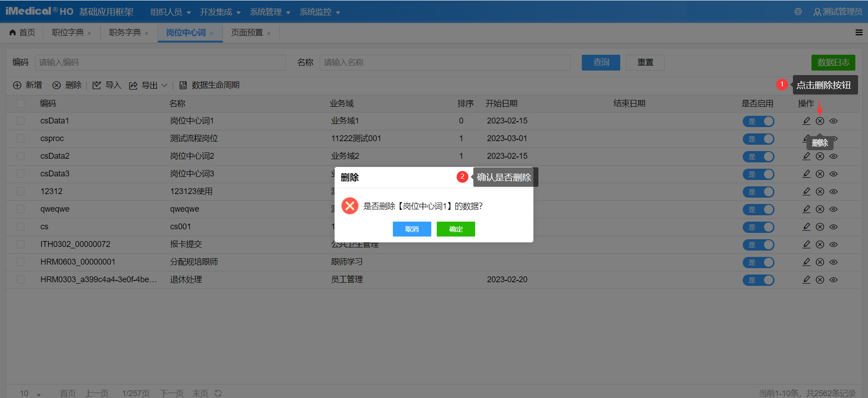
Task: Click view eye icon in cs row
Action: (834, 227)
